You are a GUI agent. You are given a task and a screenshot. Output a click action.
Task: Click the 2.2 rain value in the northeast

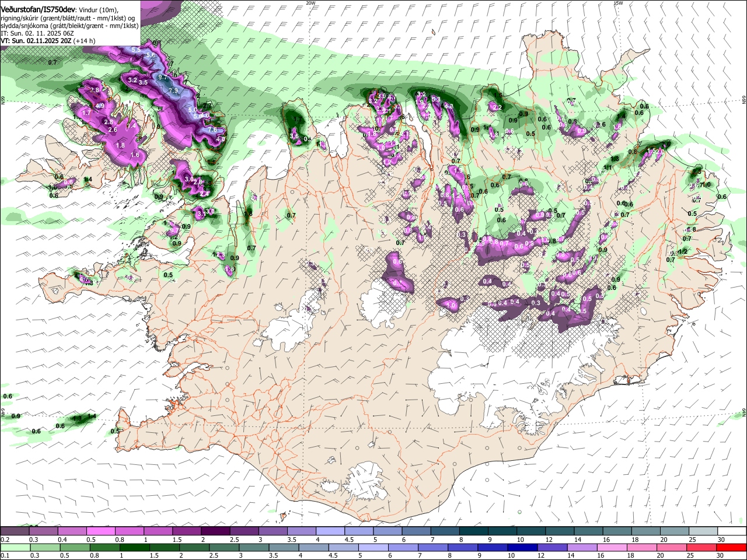click(498, 107)
